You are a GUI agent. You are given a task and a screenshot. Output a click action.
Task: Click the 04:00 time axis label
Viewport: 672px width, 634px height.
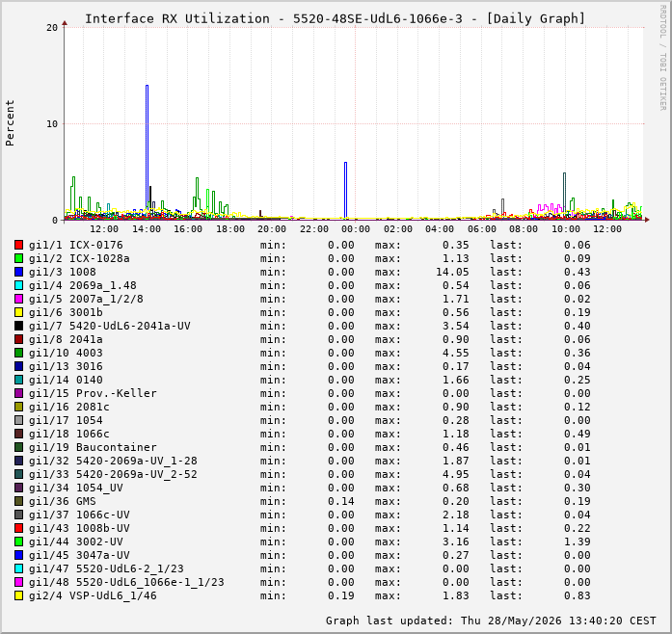440,229
